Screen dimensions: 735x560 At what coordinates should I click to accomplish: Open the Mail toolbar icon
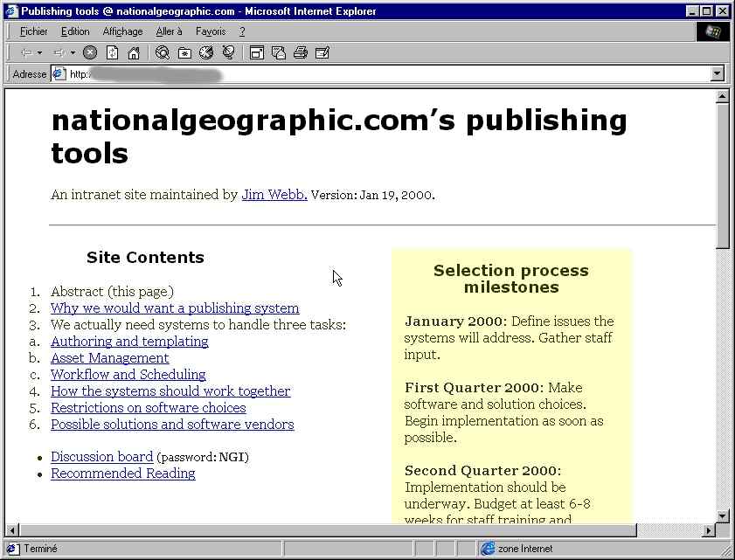279,52
